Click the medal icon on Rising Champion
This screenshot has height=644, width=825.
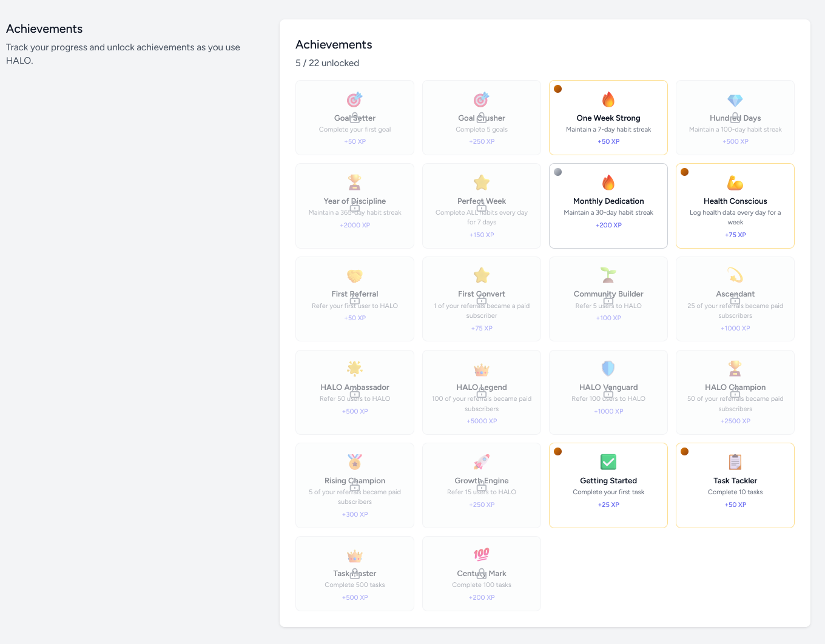pyautogui.click(x=355, y=462)
